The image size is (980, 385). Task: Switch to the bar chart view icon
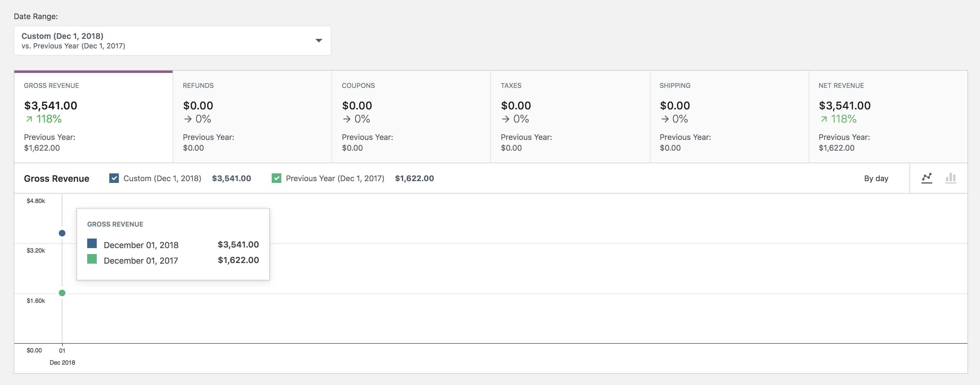pos(950,178)
